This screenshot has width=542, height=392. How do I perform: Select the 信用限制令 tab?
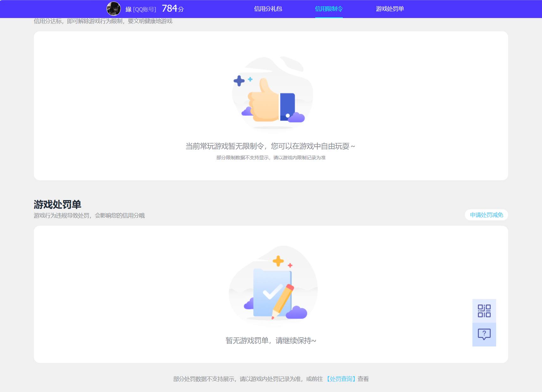click(329, 9)
